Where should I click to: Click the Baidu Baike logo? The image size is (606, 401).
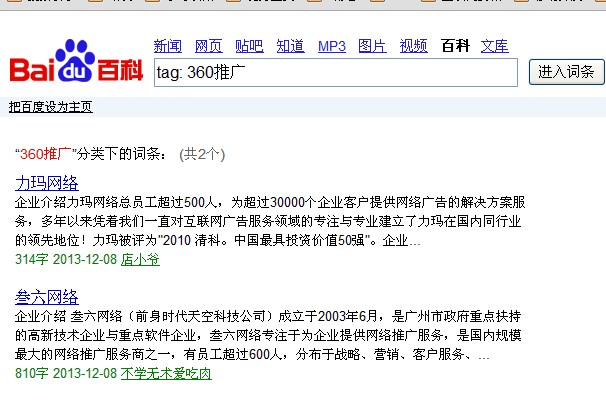click(76, 61)
